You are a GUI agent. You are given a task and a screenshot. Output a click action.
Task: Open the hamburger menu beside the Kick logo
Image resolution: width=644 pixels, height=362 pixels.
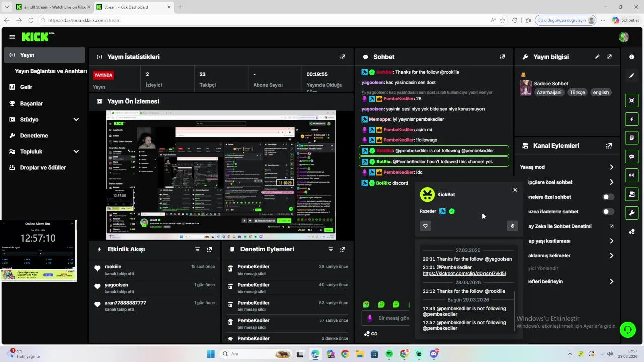pos(12,37)
